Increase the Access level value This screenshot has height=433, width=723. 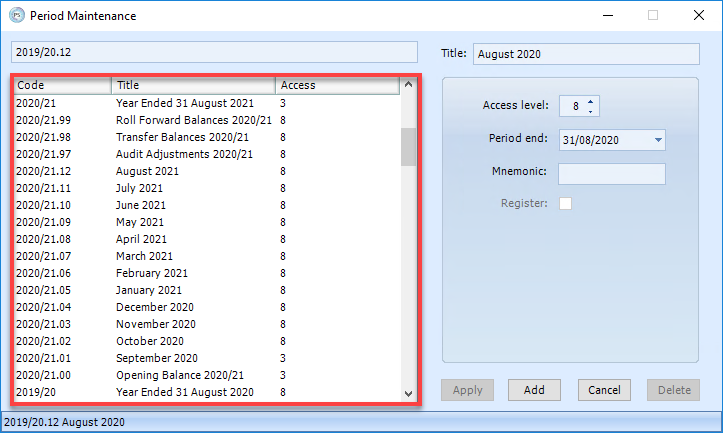pyautogui.click(x=591, y=101)
